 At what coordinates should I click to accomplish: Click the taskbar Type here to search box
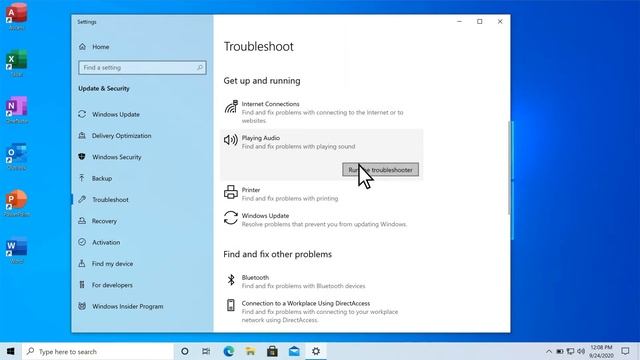pyautogui.click(x=98, y=351)
